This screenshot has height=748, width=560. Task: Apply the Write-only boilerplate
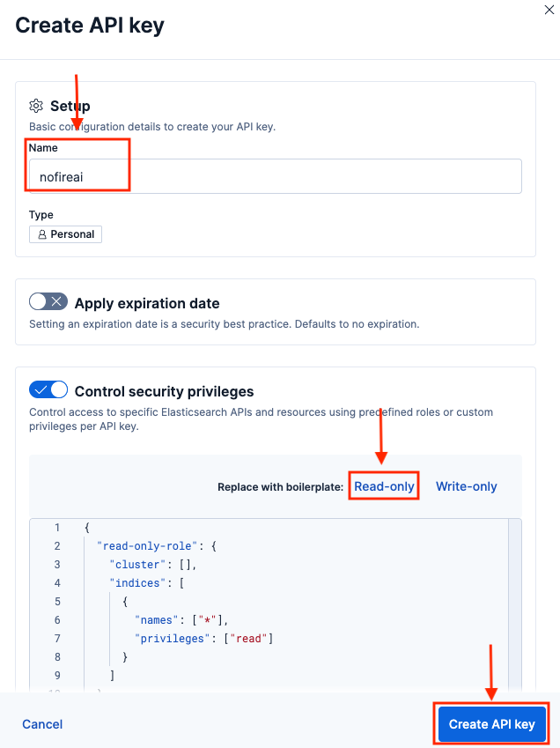point(466,485)
